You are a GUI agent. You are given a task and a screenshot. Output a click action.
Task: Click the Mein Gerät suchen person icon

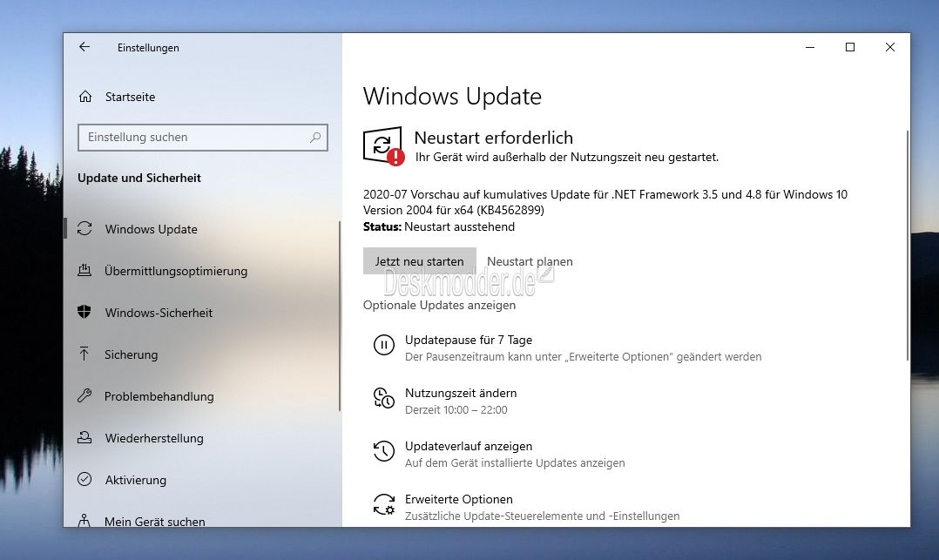click(84, 521)
